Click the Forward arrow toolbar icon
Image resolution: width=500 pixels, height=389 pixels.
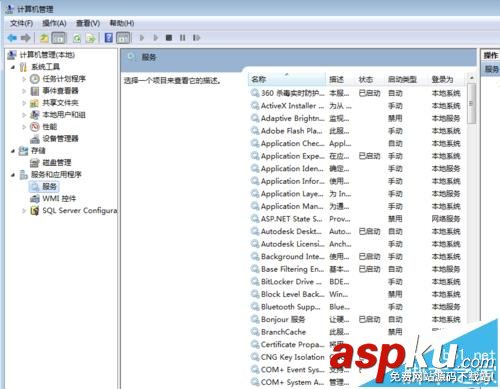pyautogui.click(x=26, y=38)
